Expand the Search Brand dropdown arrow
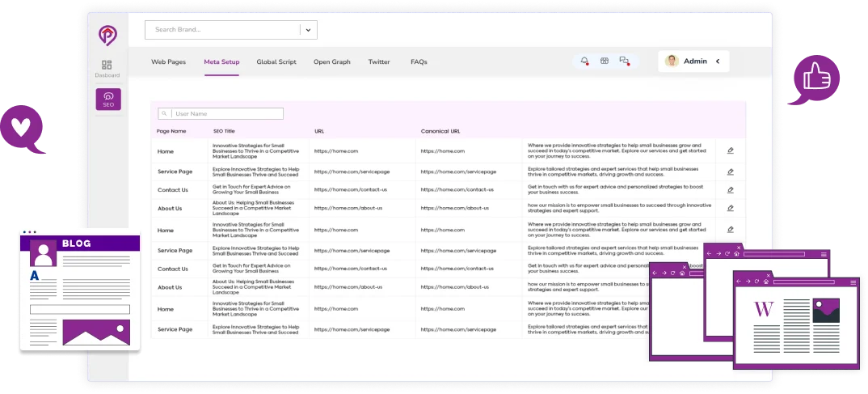Viewport: 868px width, 394px height. pyautogui.click(x=308, y=30)
